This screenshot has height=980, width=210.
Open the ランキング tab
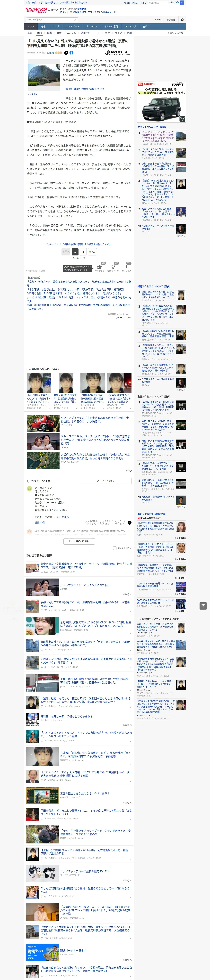click(130, 27)
